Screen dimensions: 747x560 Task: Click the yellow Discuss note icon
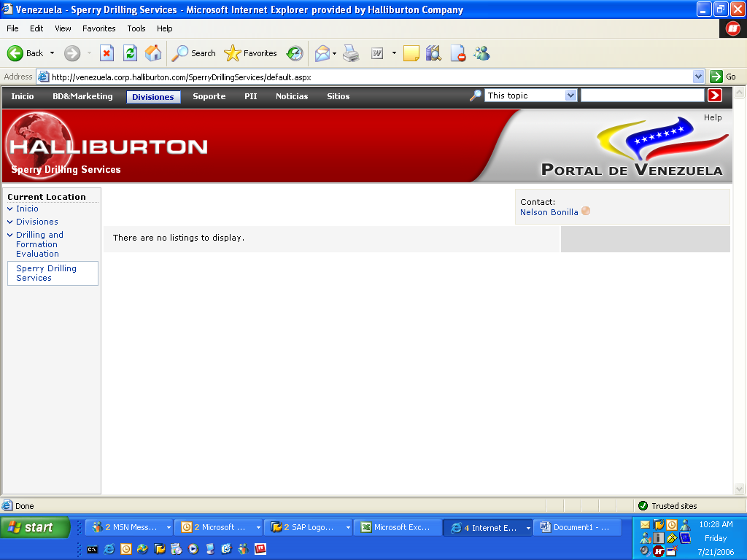point(411,53)
